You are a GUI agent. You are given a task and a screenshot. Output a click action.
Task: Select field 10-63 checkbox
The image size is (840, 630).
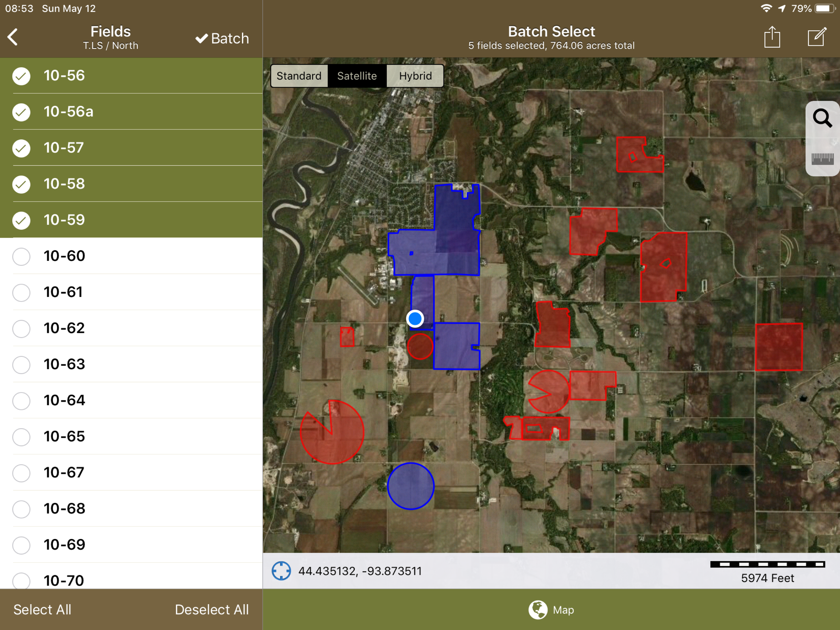(21, 365)
